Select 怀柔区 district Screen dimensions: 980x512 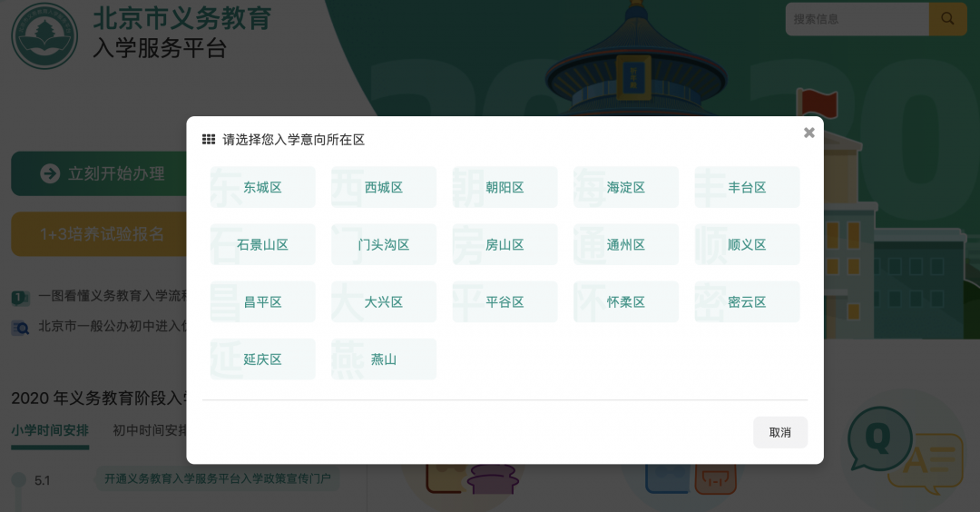[625, 302]
